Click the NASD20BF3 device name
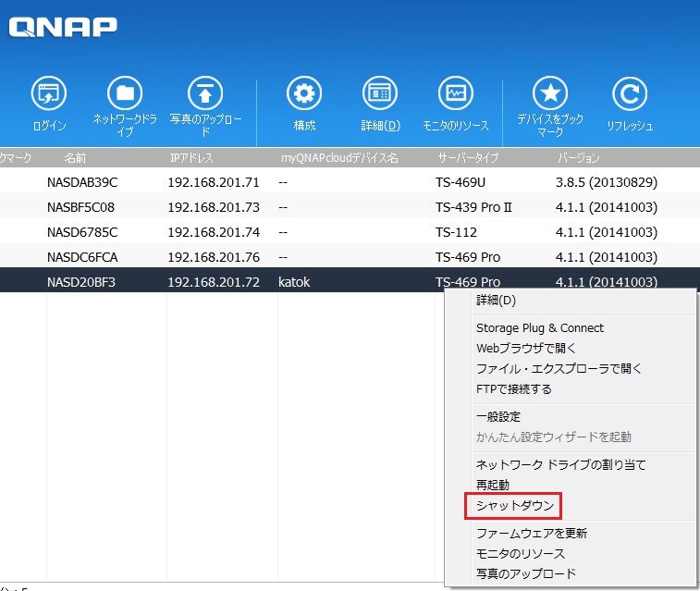The width and height of the screenshot is (700, 591). (x=81, y=282)
